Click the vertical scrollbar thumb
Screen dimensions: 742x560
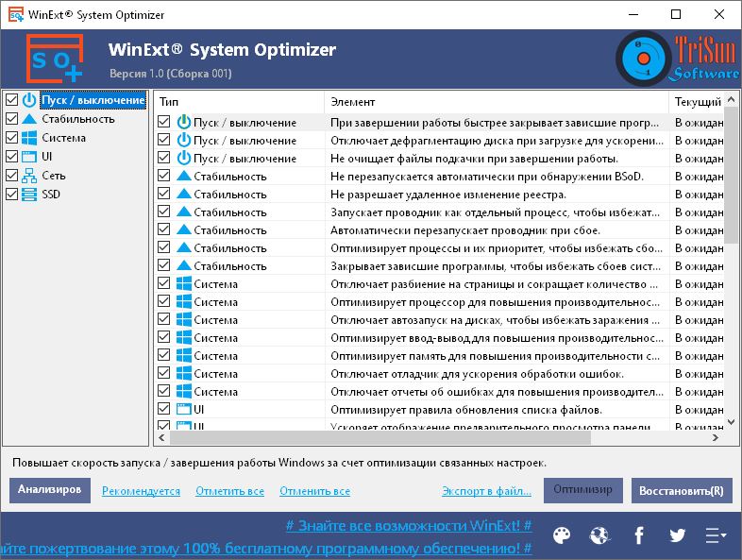click(x=731, y=175)
